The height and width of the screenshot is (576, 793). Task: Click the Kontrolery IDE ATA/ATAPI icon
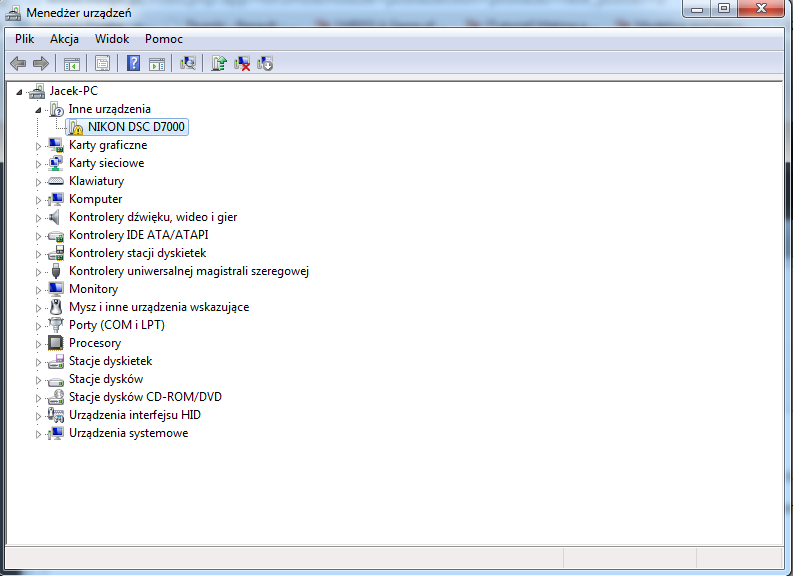pyautogui.click(x=56, y=235)
